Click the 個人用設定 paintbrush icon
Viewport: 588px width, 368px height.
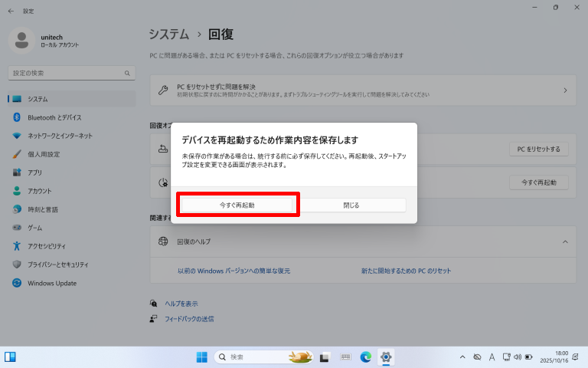(17, 154)
